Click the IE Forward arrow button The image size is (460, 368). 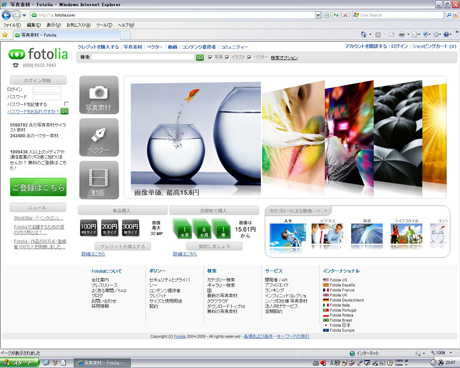click(16, 15)
